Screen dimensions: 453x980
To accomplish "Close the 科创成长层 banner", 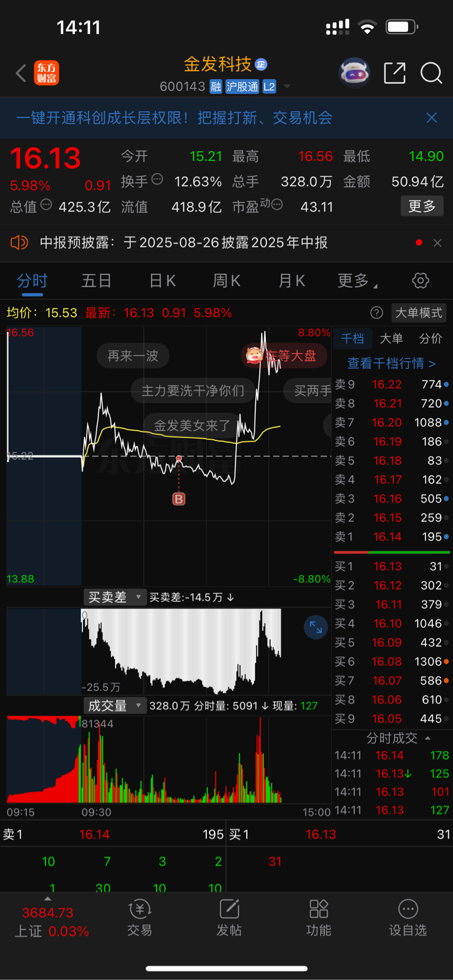I will point(432,118).
